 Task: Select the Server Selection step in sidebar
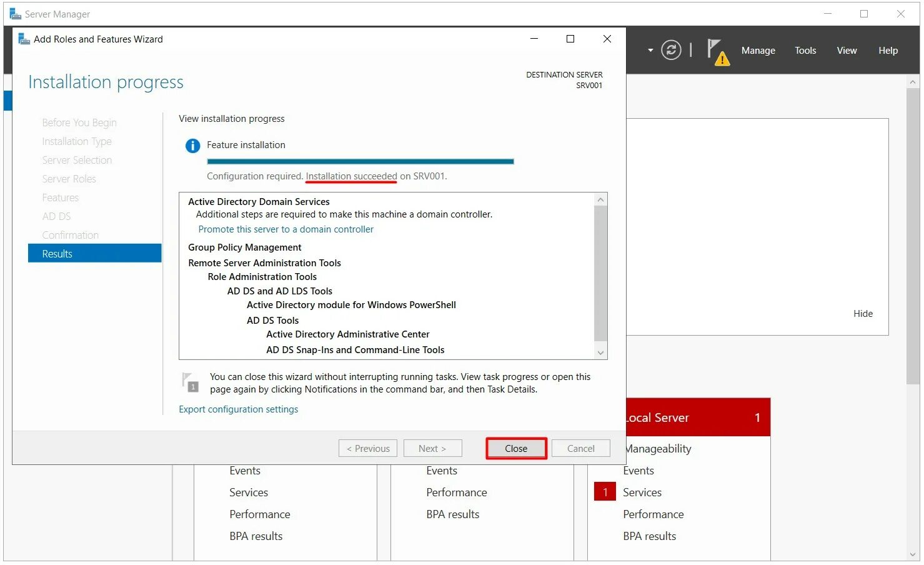coord(77,160)
